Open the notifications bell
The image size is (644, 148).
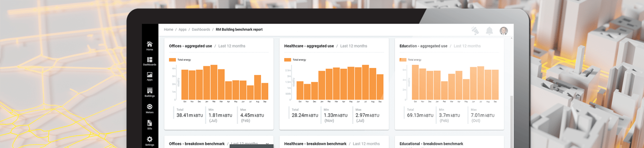click(489, 31)
